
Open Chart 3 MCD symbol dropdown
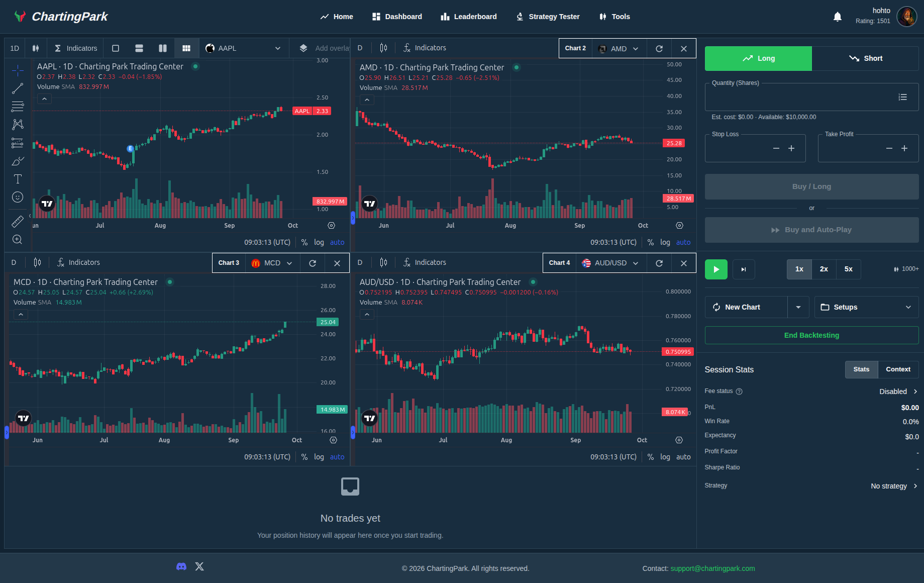[272, 263]
